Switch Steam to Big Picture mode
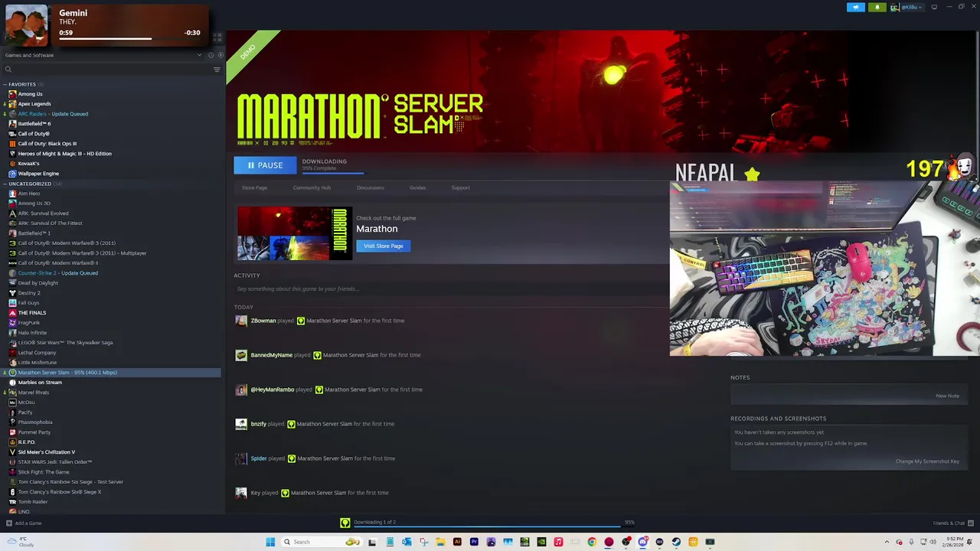The height and width of the screenshot is (551, 980). click(x=934, y=7)
